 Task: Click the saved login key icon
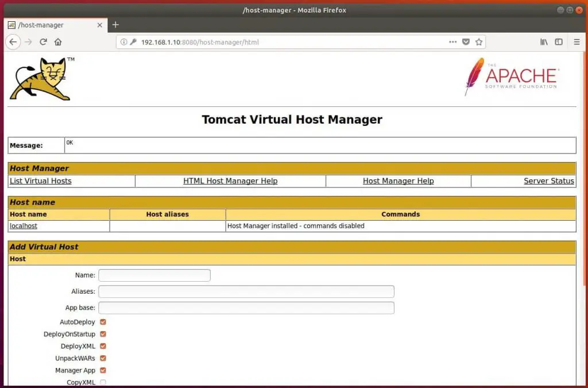click(133, 42)
